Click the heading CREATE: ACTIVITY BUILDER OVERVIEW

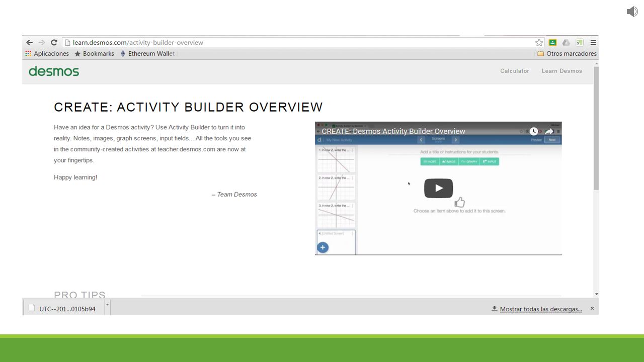(x=188, y=107)
